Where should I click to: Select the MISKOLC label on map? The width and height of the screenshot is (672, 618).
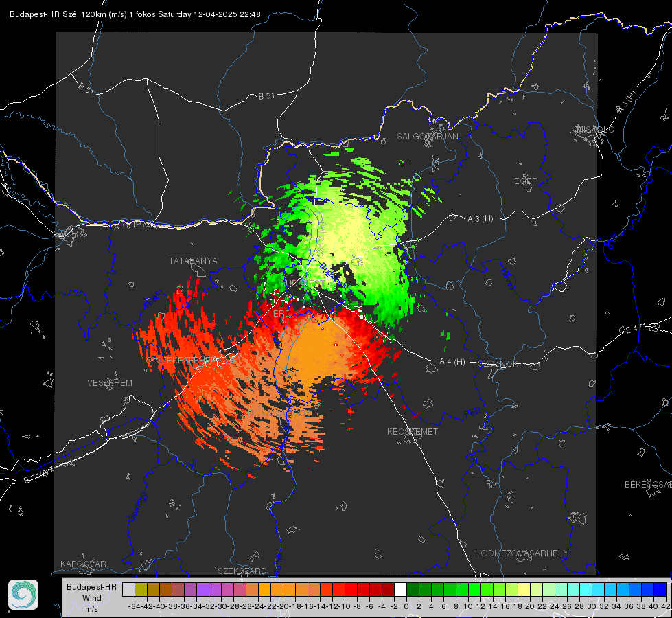tap(595, 129)
